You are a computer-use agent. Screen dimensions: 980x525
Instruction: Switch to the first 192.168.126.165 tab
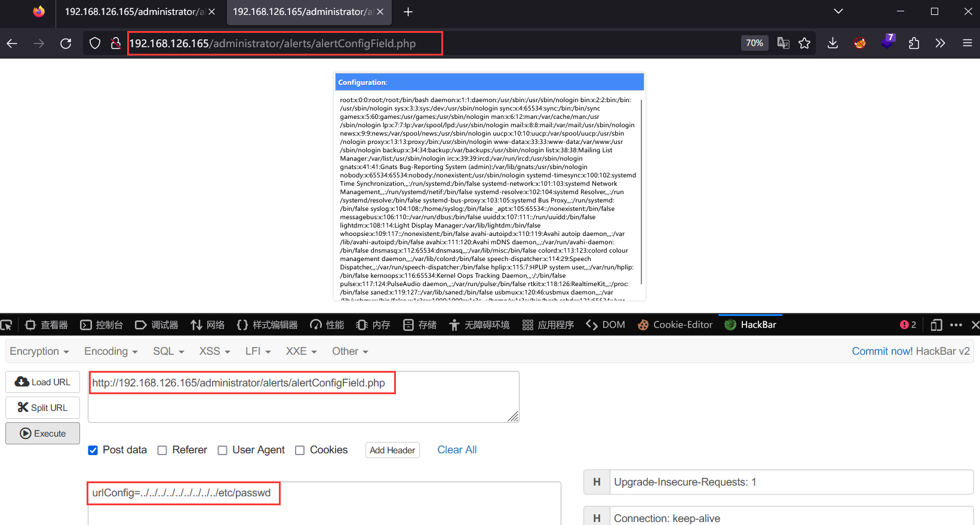coord(134,12)
